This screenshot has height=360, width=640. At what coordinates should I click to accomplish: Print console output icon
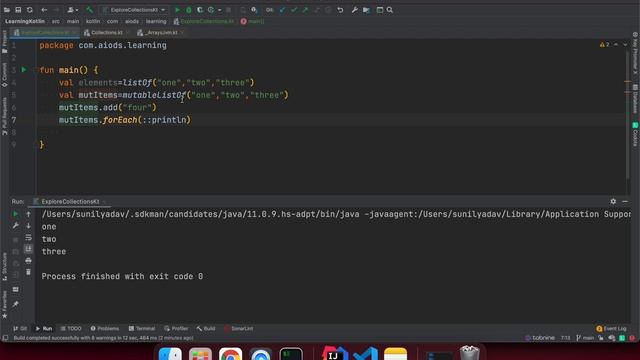point(28,260)
